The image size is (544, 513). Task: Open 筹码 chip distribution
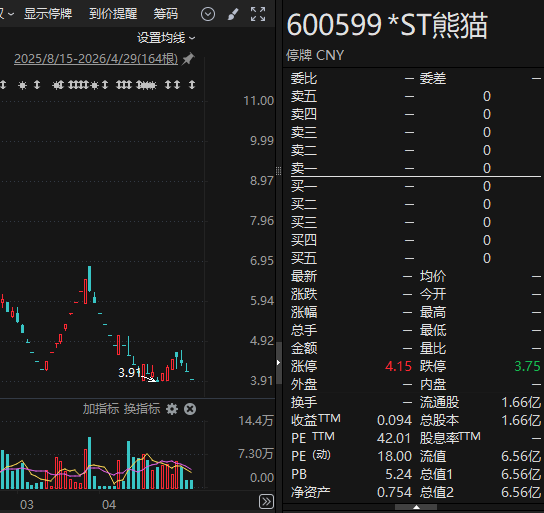165,14
